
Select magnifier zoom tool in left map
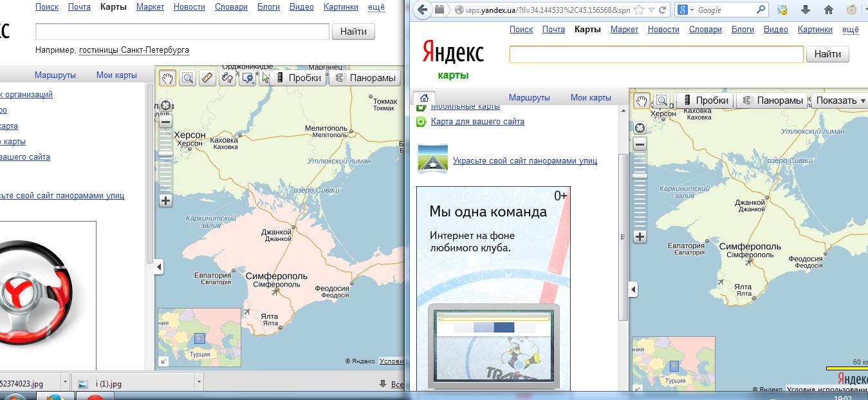[187, 78]
